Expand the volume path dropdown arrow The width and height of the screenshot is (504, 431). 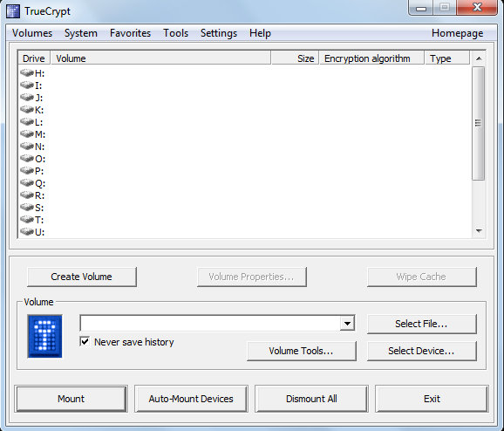(x=347, y=323)
